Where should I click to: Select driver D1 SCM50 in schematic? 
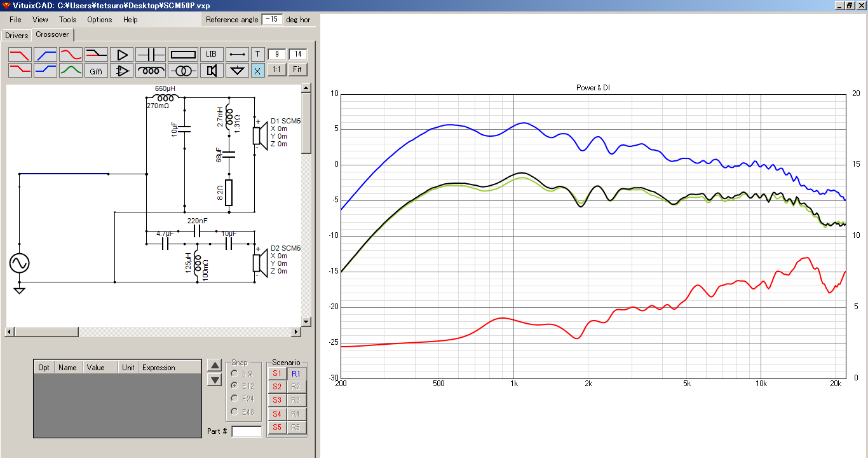click(x=259, y=135)
